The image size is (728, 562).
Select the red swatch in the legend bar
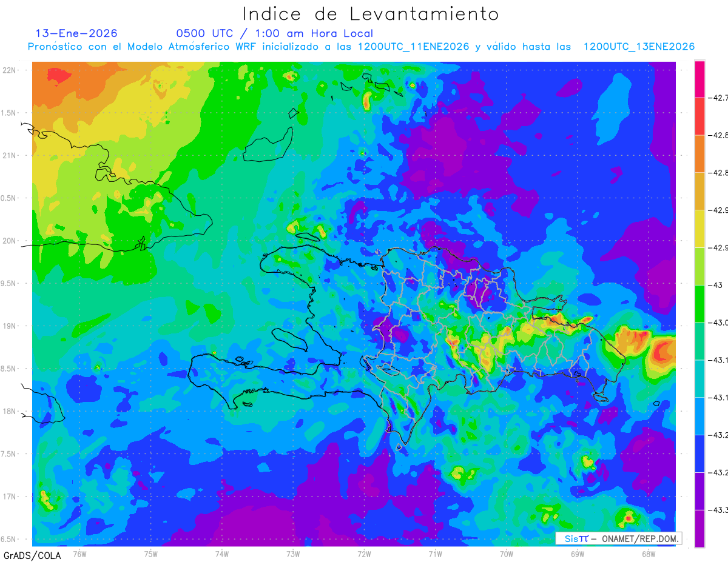pyautogui.click(x=699, y=116)
